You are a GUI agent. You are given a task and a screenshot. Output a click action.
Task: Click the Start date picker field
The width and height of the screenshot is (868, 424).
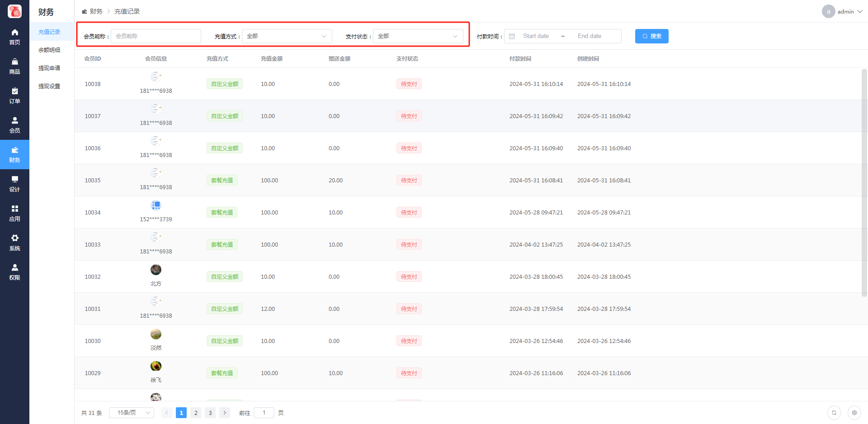[536, 36]
